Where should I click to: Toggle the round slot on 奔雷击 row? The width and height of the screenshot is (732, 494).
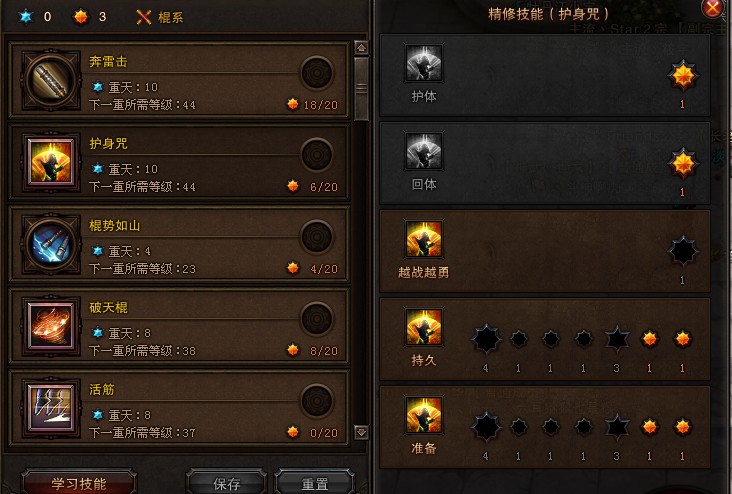coord(317,73)
